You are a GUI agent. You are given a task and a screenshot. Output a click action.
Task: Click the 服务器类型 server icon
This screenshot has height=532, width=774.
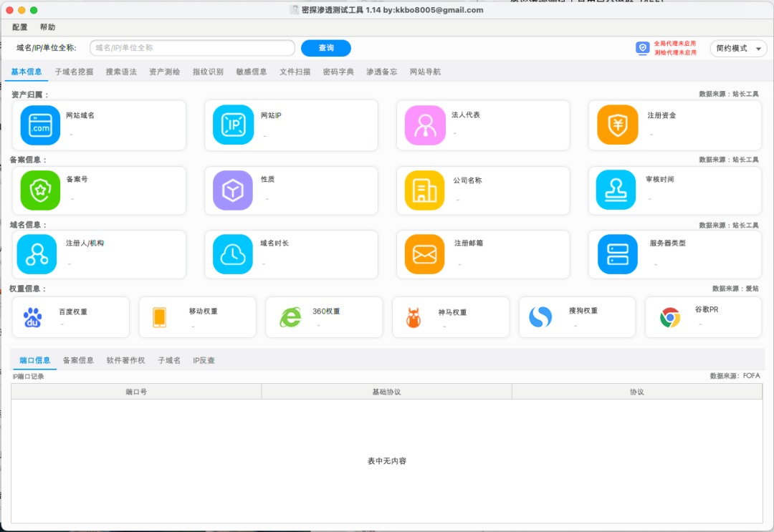618,254
